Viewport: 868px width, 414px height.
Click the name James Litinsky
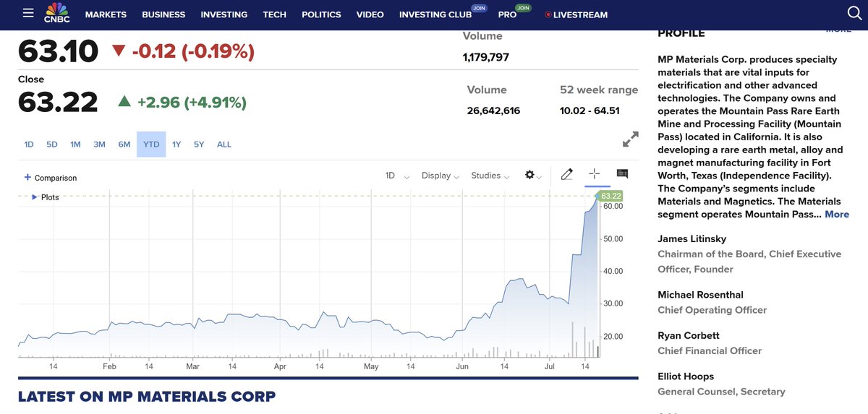[692, 238]
